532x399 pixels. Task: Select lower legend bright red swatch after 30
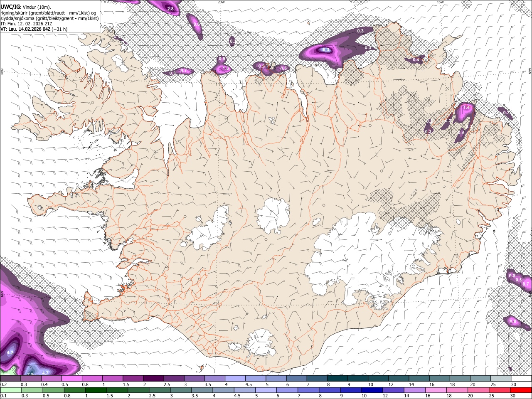520,390
